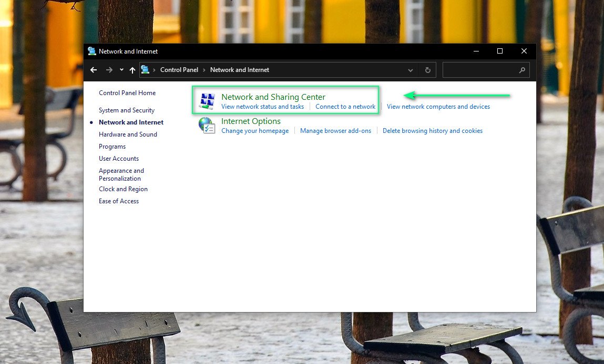Click the up-one-level arrow in the toolbar

pos(132,70)
